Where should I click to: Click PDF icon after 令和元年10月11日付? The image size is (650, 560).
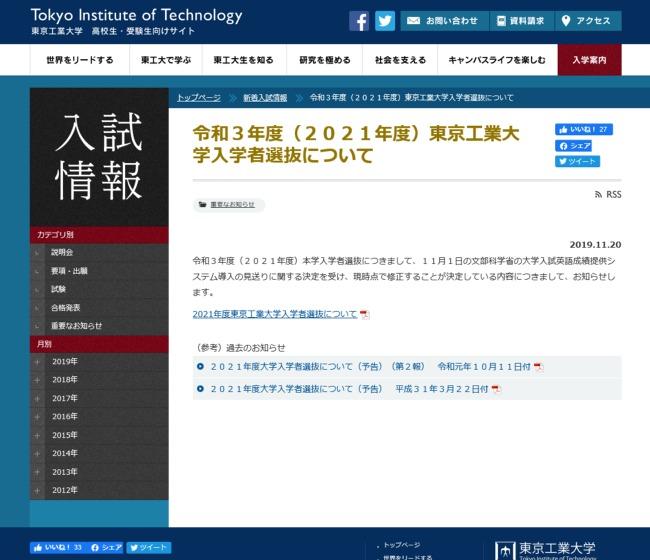pyautogui.click(x=538, y=367)
